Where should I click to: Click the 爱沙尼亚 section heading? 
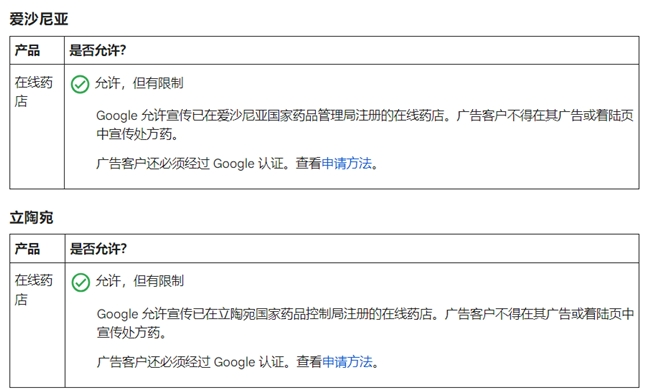[x=39, y=19]
